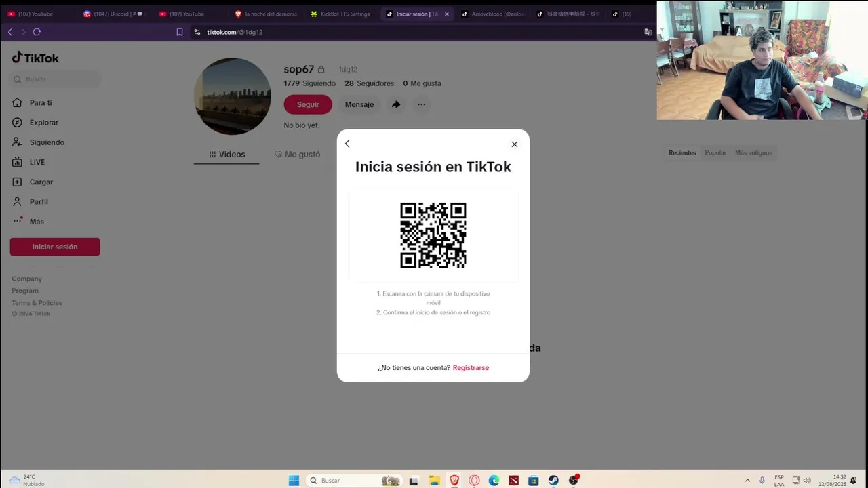
Task: Switch to the KickBot TTS Settings tab
Action: [x=342, y=14]
